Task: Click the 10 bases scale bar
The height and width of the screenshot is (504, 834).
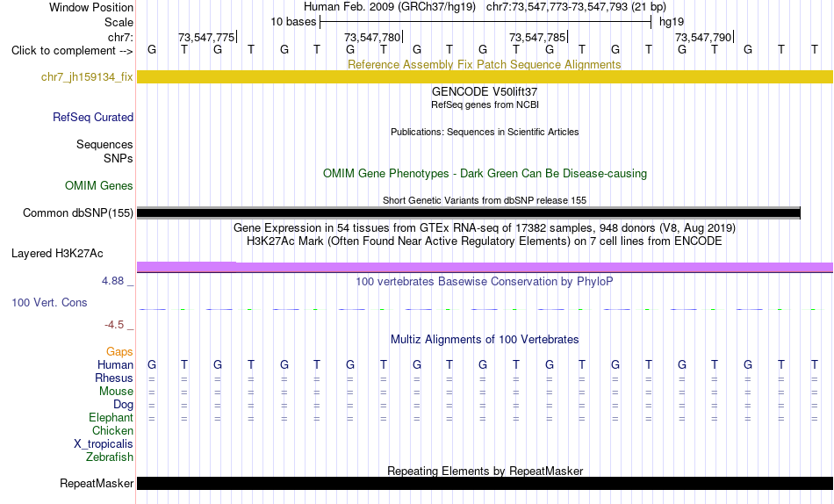Action: [x=485, y=22]
